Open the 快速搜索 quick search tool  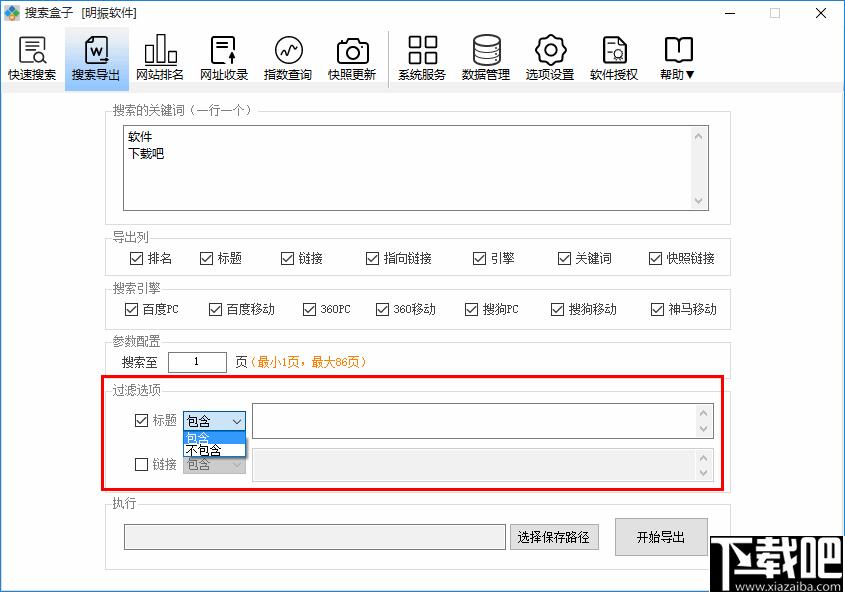click(32, 59)
